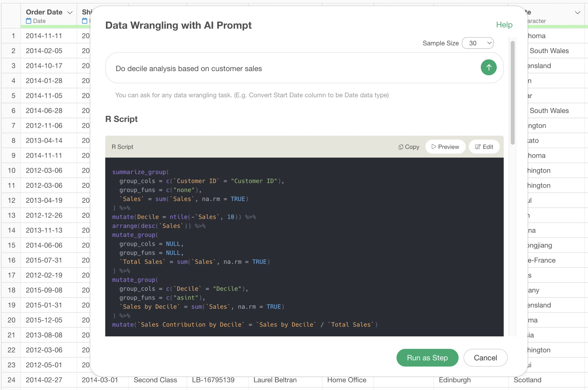
Task: Click the dialog's vertical scrollbar
Action: [512, 93]
